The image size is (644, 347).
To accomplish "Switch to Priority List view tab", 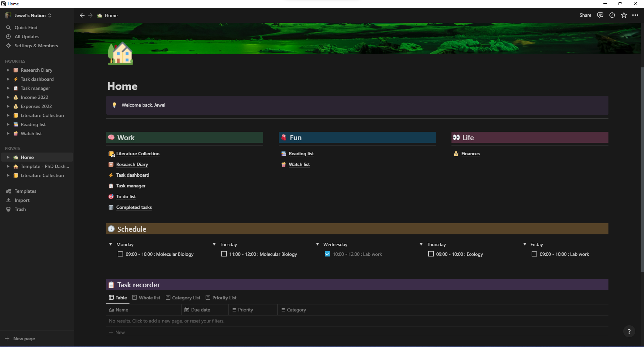I will [x=221, y=298].
